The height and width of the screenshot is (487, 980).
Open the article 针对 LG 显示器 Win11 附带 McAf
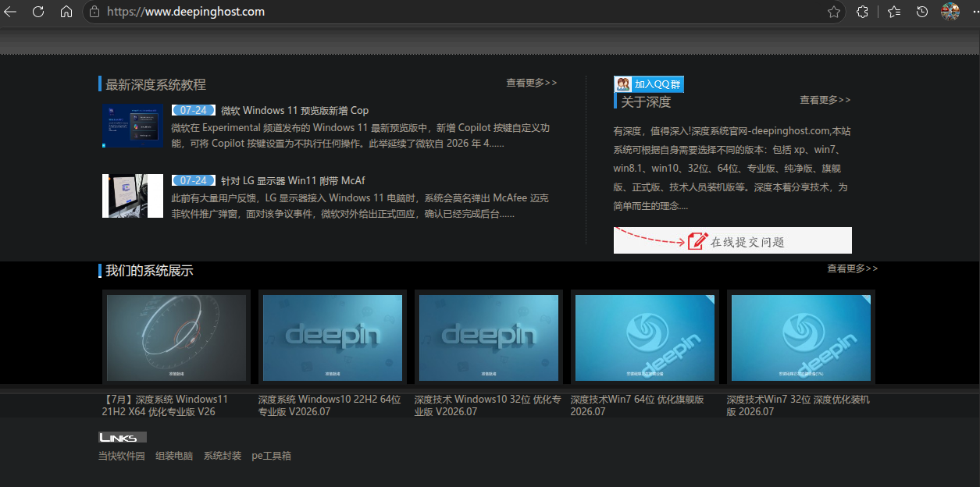point(293,180)
